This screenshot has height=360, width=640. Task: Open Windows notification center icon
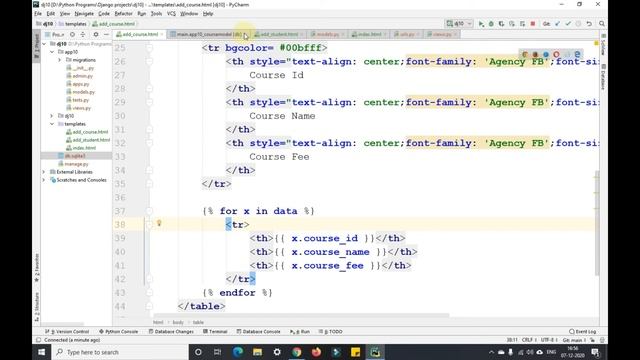click(x=596, y=352)
